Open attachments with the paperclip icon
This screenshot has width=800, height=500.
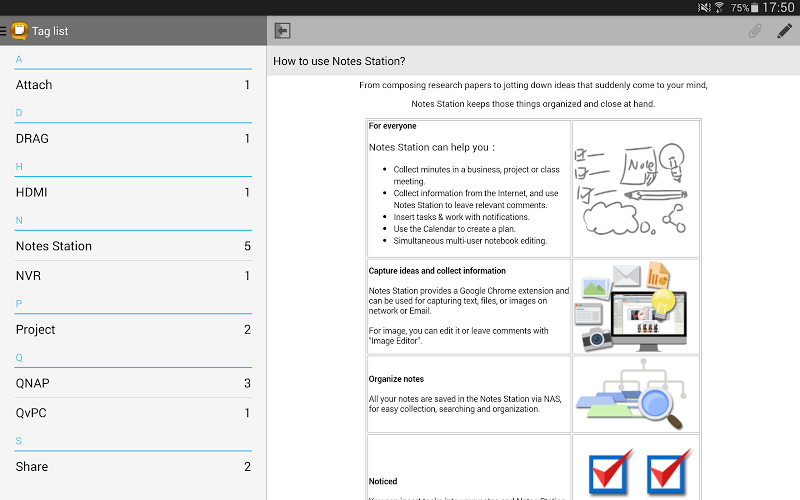pyautogui.click(x=755, y=31)
